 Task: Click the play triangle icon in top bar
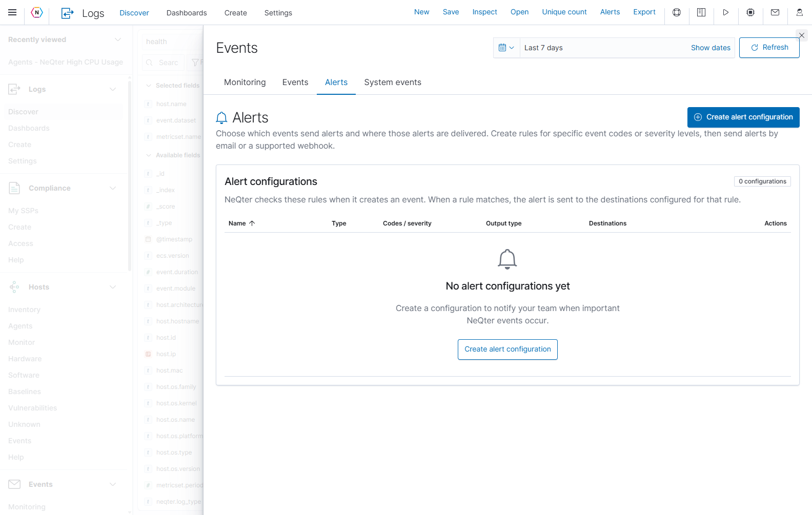click(726, 12)
